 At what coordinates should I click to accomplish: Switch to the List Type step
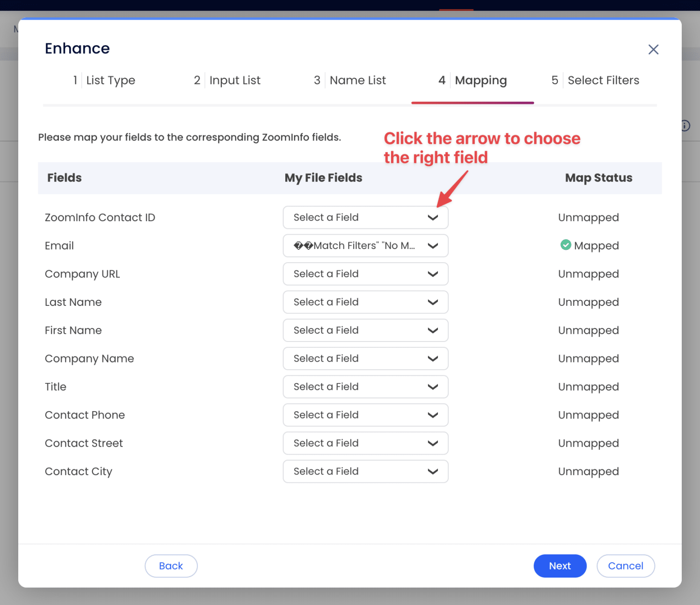click(110, 80)
